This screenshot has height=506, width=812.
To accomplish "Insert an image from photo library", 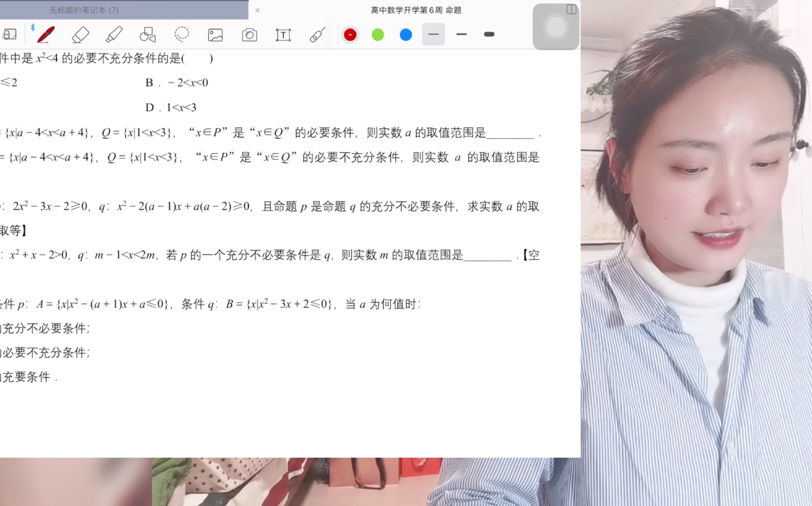I will pyautogui.click(x=215, y=35).
